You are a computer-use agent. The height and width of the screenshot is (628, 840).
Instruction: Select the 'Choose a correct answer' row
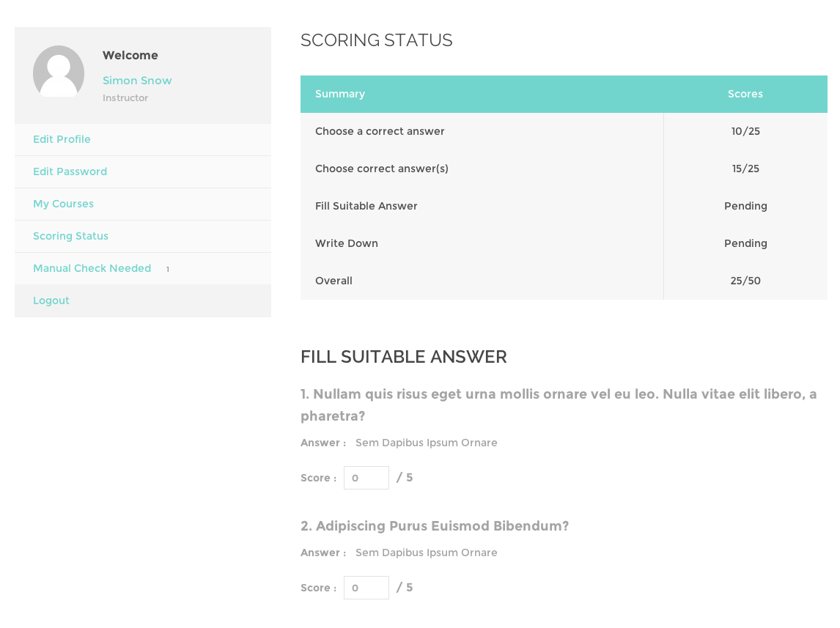tap(380, 131)
